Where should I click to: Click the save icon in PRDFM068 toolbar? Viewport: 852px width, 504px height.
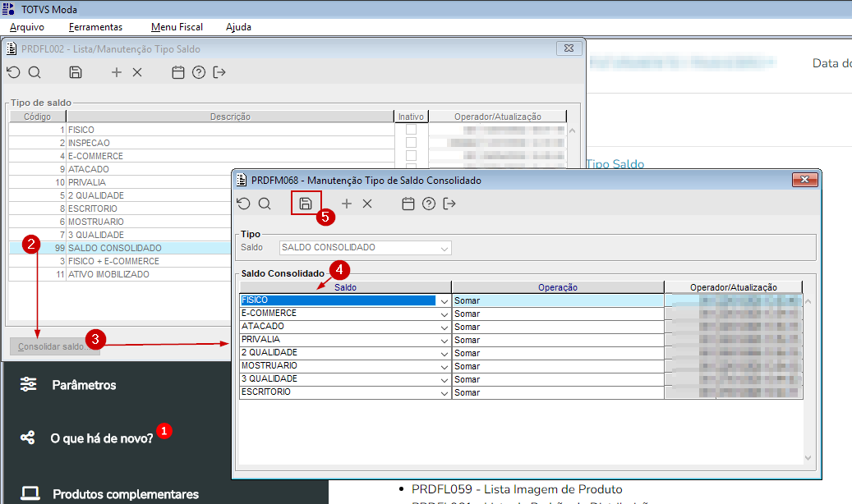tap(306, 204)
